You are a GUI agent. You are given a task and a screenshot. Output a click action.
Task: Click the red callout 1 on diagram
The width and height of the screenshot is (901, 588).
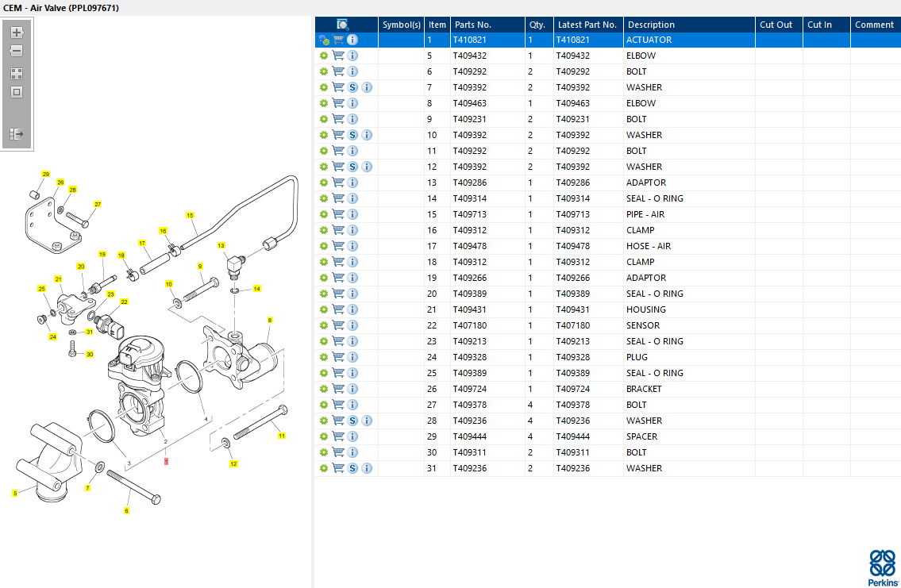(166, 461)
